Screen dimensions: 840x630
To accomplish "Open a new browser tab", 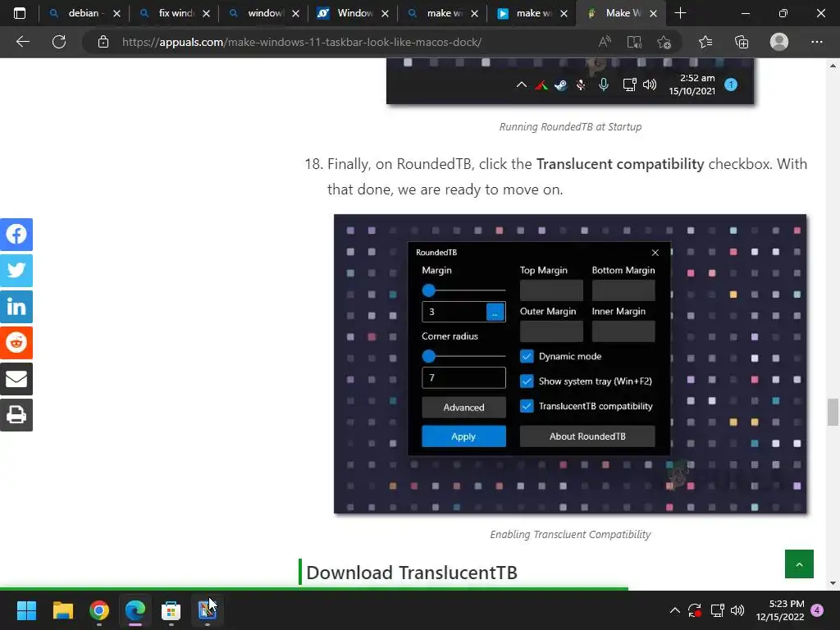I will point(680,13).
